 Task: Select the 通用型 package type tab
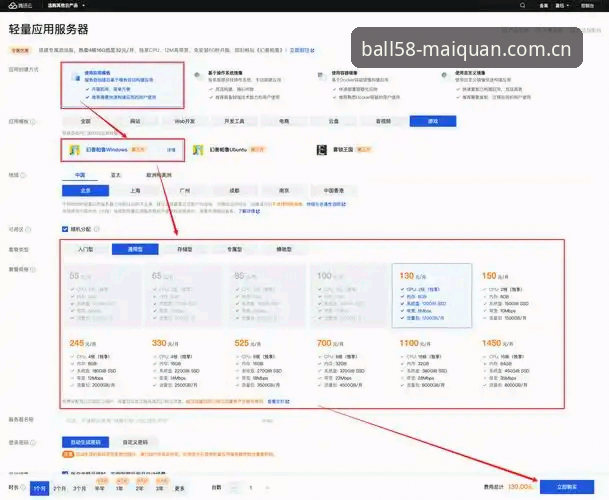tap(135, 249)
